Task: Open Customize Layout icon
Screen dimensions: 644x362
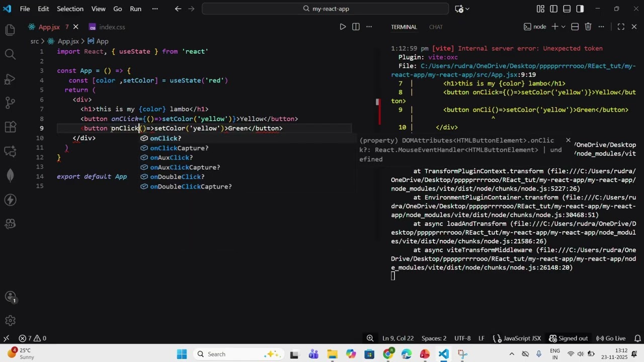Action: [540, 9]
